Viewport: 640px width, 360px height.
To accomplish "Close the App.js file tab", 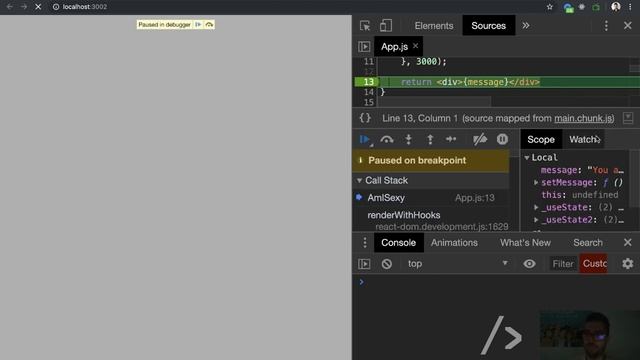I will pyautogui.click(x=416, y=46).
